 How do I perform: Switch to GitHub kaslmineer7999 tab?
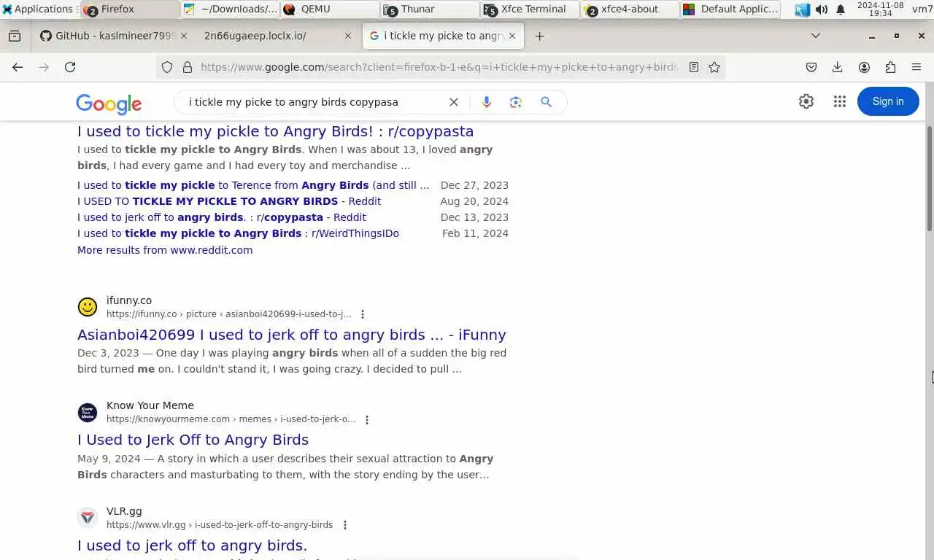click(x=115, y=36)
